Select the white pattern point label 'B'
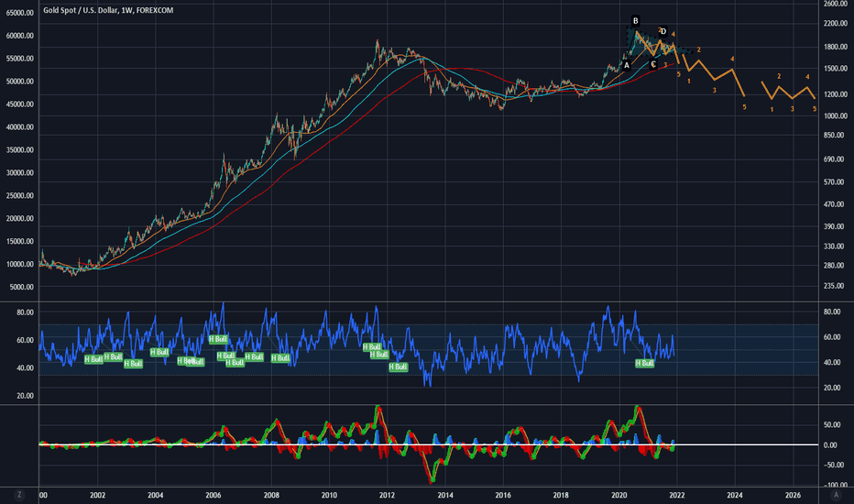The height and width of the screenshot is (504, 854). click(635, 21)
